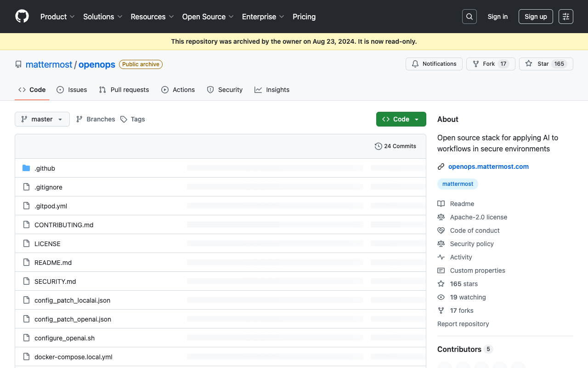Screen dimensions: 588x368
Task: Visit openops.mattermost.com link
Action: tap(488, 167)
